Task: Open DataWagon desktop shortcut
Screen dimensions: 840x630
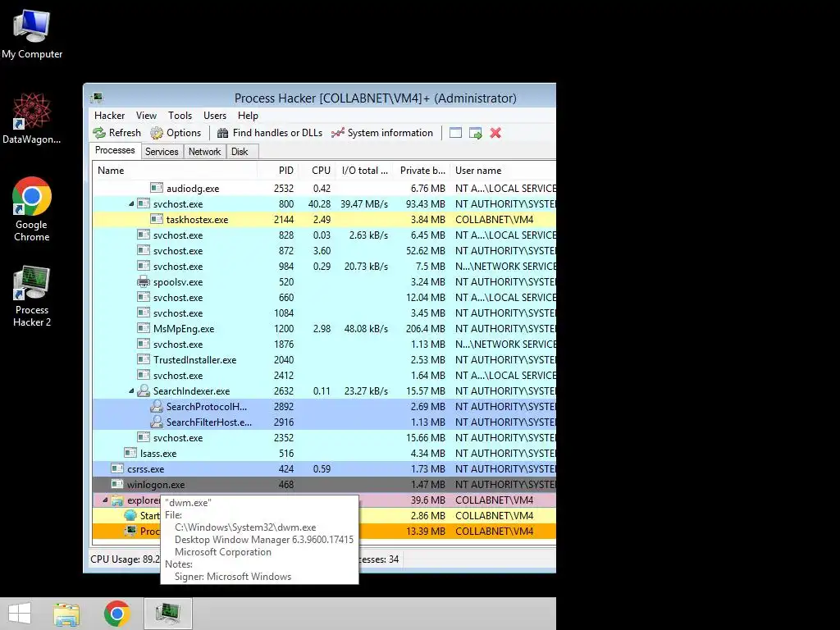Action: 32,119
